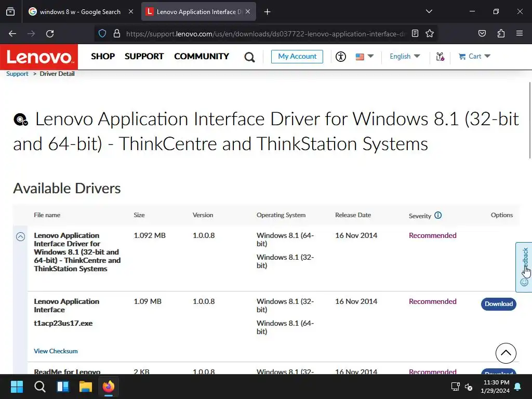
Task: Select the Lenovo Application Interface tab
Action: point(198,11)
